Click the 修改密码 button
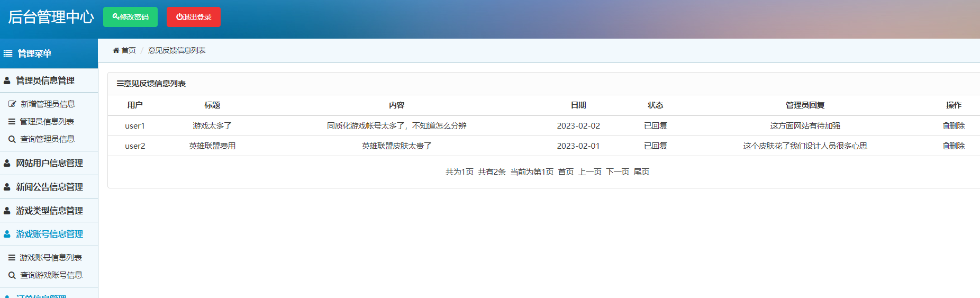 [130, 17]
